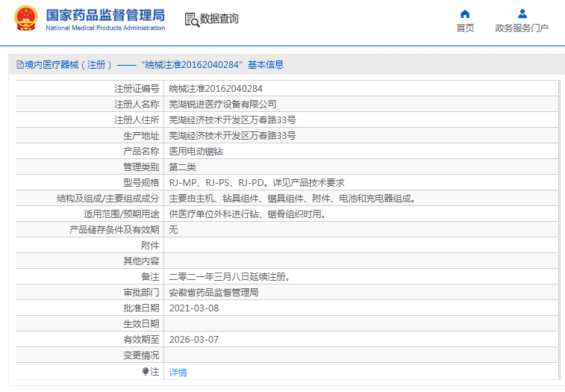Select registration number 皖械注准20162040284 value
The height and width of the screenshot is (392, 565).
[216, 89]
